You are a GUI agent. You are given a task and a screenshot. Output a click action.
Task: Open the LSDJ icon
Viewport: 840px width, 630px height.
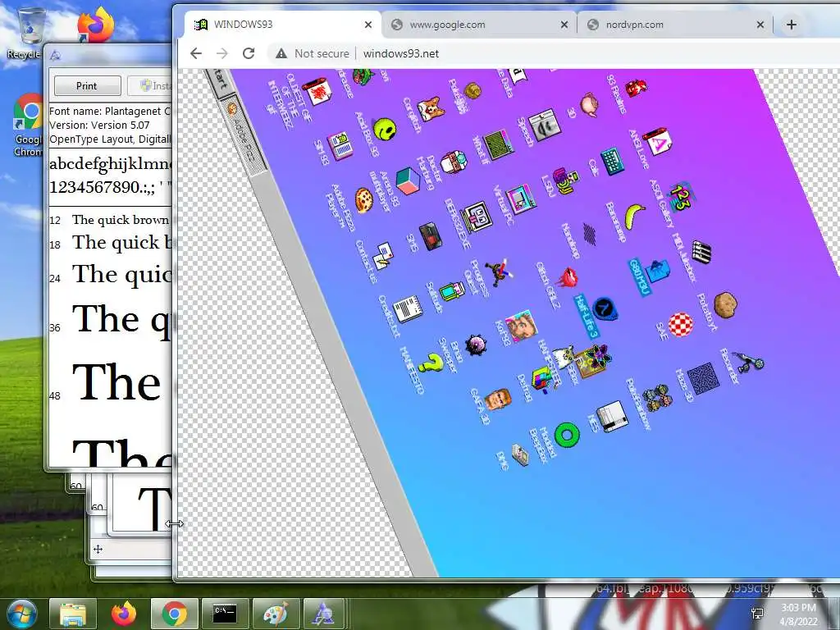click(565, 181)
